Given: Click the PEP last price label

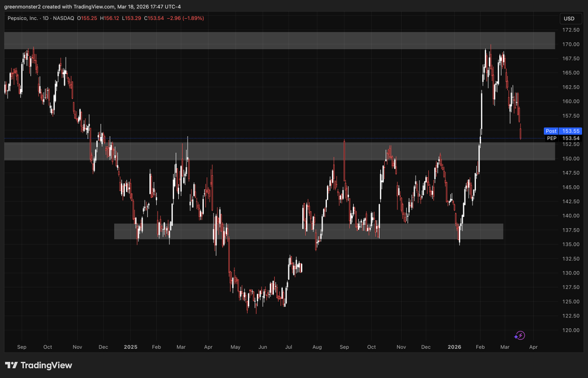Looking at the screenshot, I should coord(551,138).
